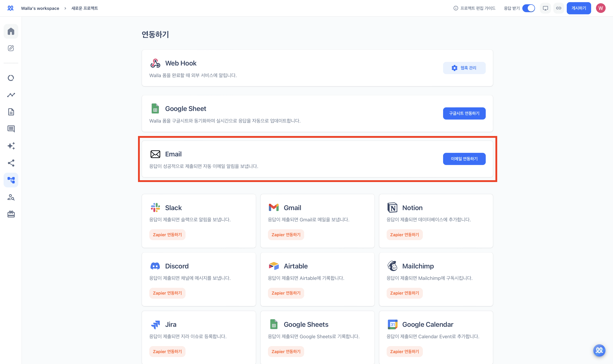
Task: Click the AI sparkle sidebar icon
Action: click(x=11, y=146)
